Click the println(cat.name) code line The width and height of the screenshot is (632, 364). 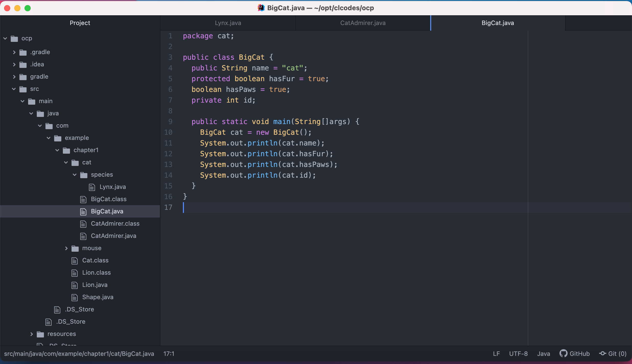[262, 143]
